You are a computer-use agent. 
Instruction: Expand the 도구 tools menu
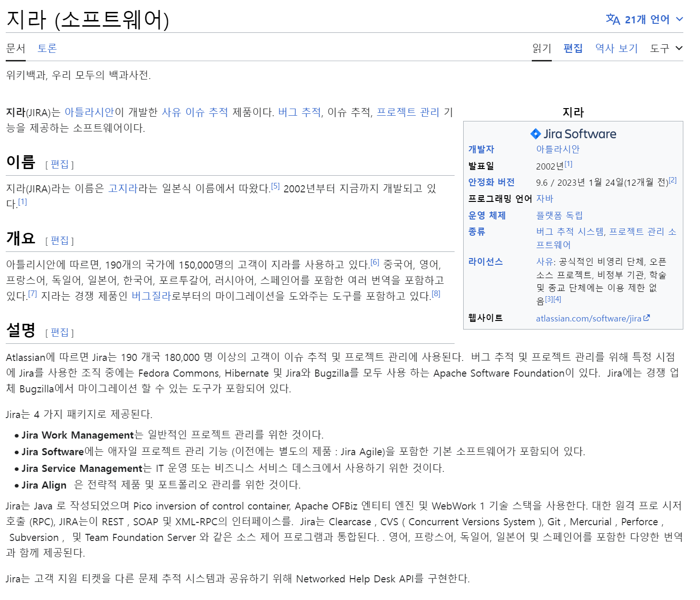pyautogui.click(x=666, y=48)
